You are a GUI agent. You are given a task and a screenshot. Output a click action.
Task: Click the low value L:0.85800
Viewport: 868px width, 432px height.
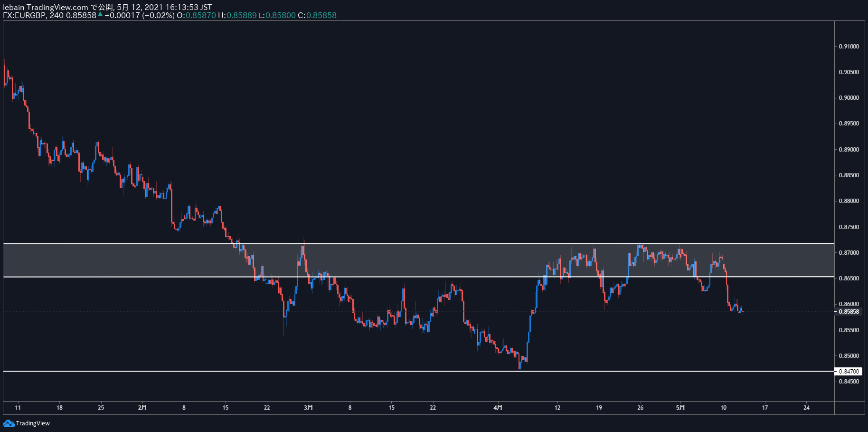[x=277, y=15]
